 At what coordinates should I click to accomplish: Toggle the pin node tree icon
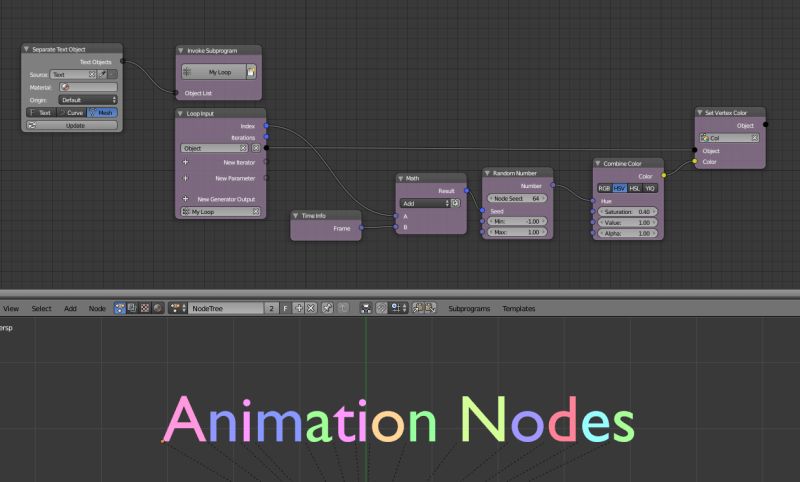pos(328,308)
